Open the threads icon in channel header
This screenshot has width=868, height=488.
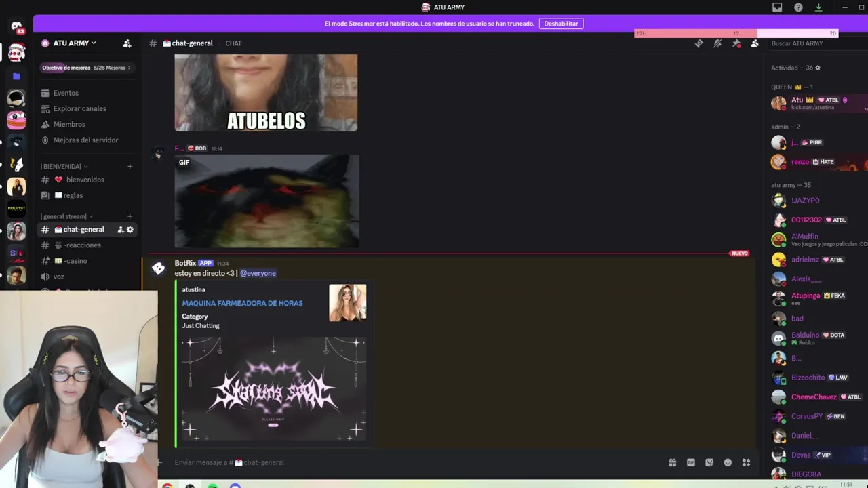[x=698, y=43]
